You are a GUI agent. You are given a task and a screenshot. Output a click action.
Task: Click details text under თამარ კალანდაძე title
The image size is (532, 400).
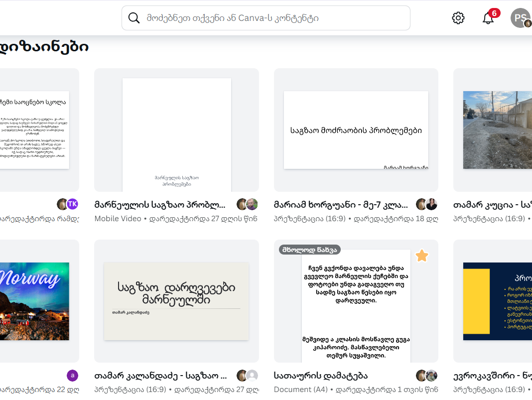pyautogui.click(x=176, y=390)
